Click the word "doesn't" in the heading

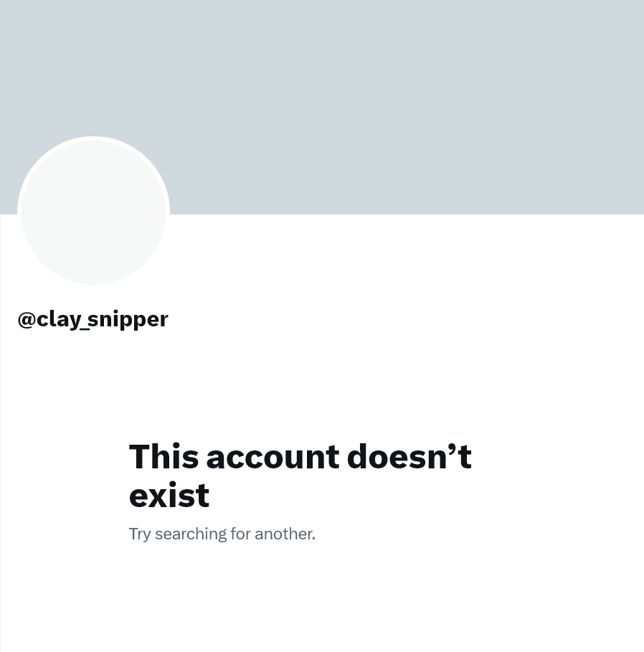[409, 456]
